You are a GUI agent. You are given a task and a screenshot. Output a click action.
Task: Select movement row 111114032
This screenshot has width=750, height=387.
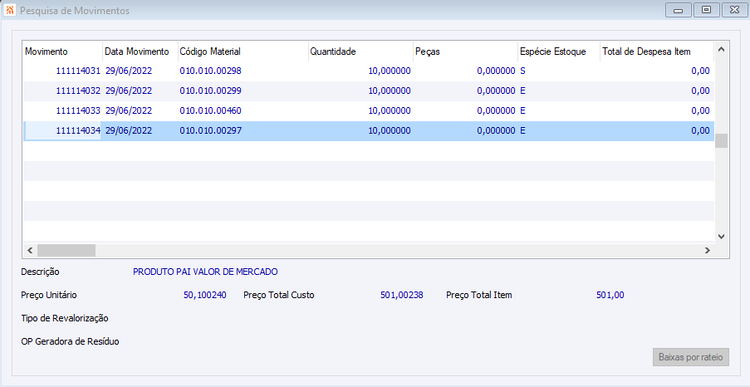[x=369, y=91]
